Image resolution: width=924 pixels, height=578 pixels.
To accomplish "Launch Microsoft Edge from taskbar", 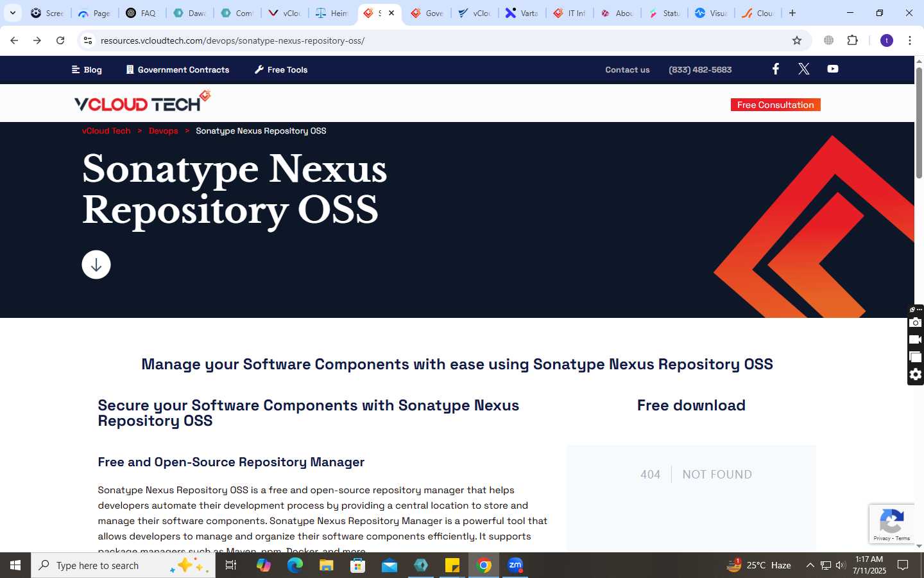I will tap(295, 565).
